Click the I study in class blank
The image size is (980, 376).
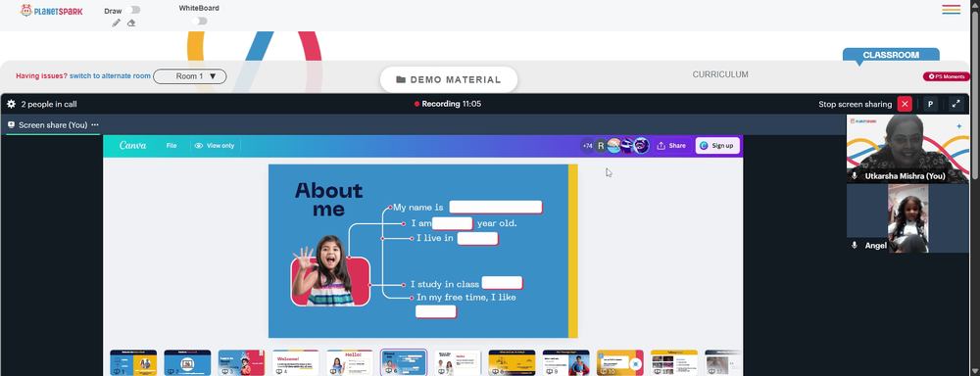coord(502,284)
